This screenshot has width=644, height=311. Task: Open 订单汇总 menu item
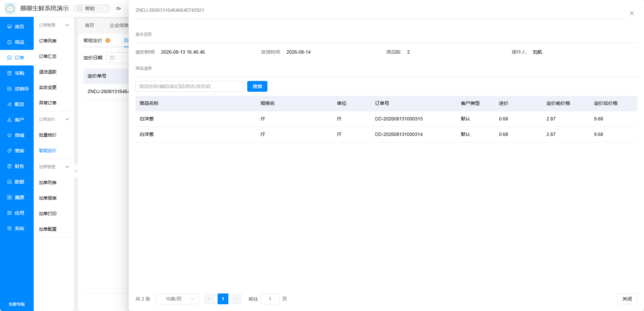tap(48, 56)
